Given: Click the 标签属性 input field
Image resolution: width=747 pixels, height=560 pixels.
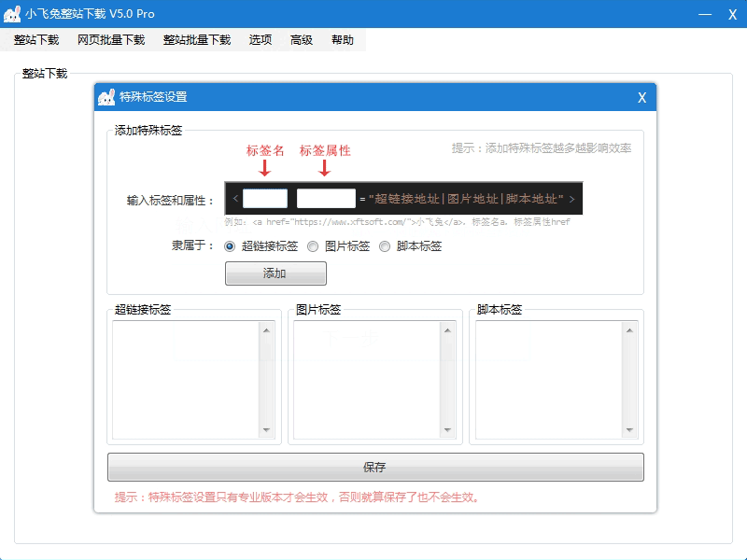Looking at the screenshot, I should (x=326, y=199).
